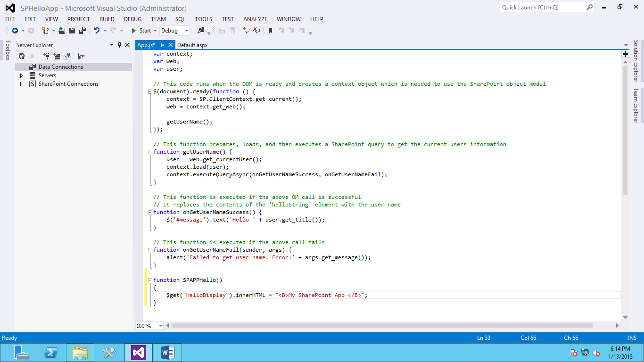Click the comment selected lines icon
The height and width of the screenshot is (362, 644).
coord(246,31)
